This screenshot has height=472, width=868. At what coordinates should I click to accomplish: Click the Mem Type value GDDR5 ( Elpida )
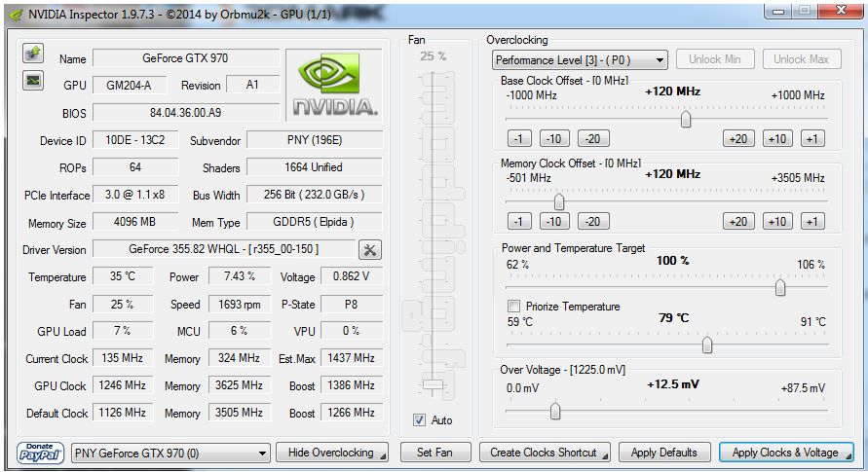coord(315,222)
